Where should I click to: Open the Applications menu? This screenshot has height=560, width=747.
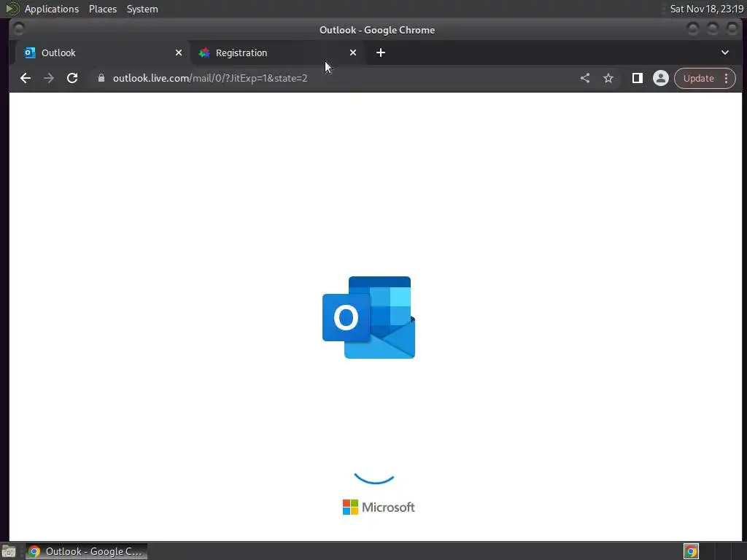(x=52, y=9)
